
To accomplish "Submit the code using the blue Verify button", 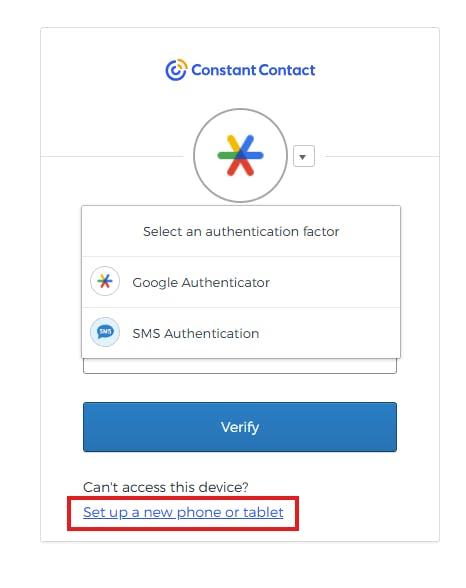I will (x=240, y=427).
